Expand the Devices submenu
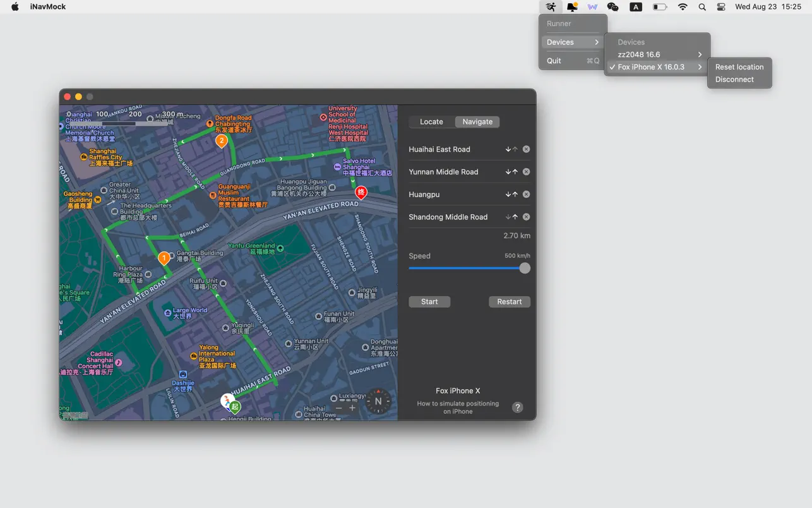 click(x=559, y=42)
